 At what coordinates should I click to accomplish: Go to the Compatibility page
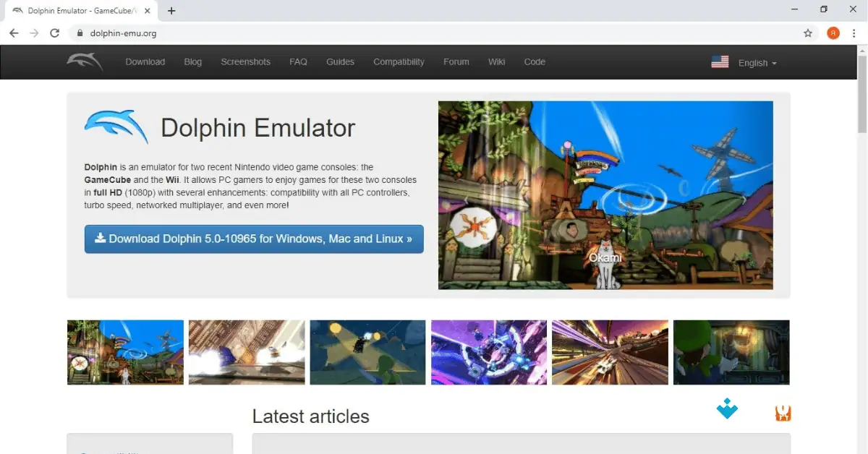pyautogui.click(x=399, y=61)
